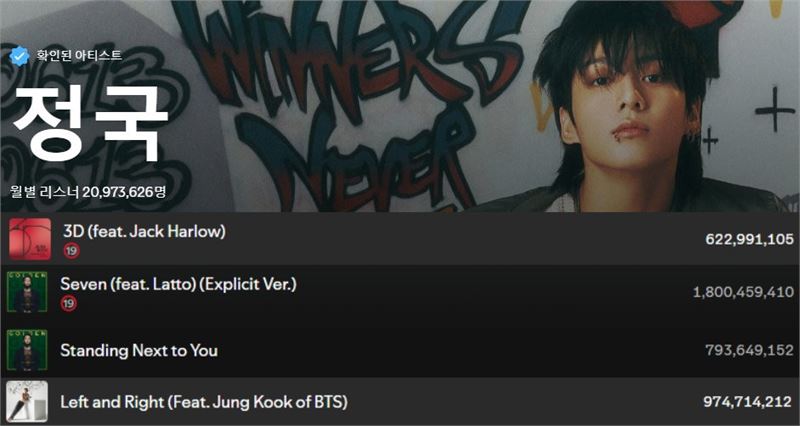This screenshot has width=800, height=426.
Task: Click the 19 explicit badge under Seven
Action: pyautogui.click(x=68, y=304)
